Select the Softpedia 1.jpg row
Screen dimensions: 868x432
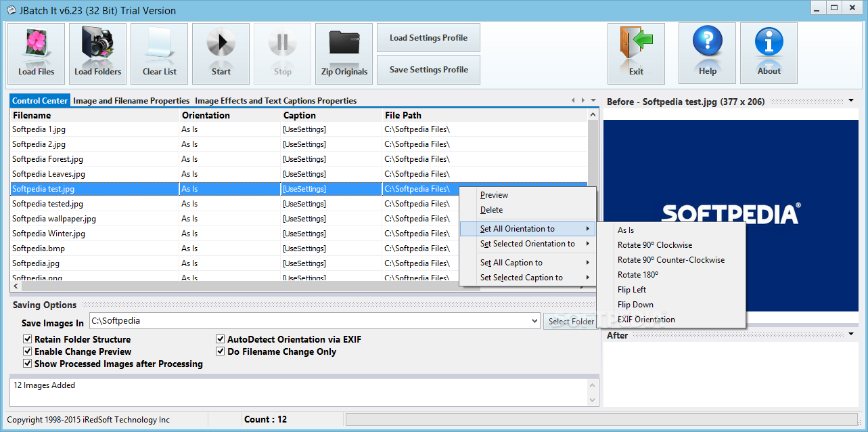coord(298,129)
